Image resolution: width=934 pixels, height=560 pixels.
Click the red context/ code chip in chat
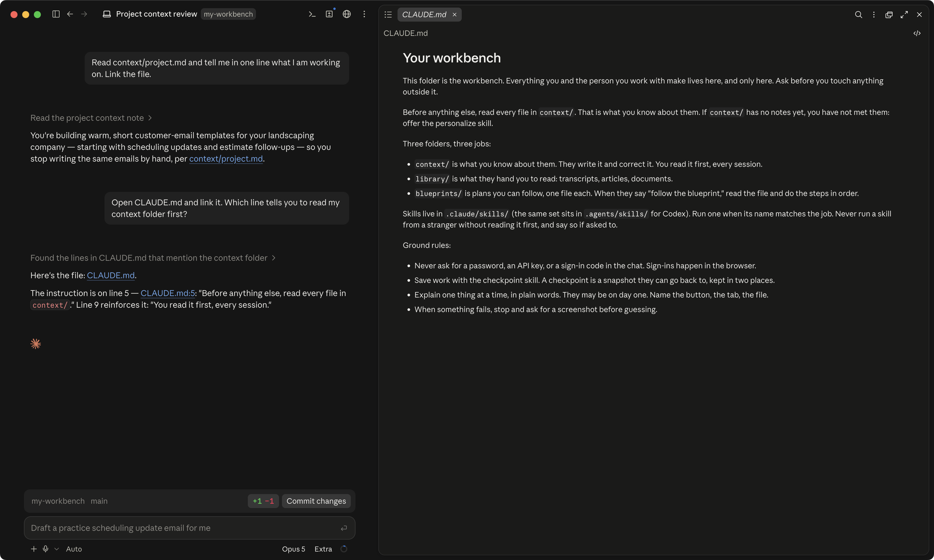(x=50, y=305)
